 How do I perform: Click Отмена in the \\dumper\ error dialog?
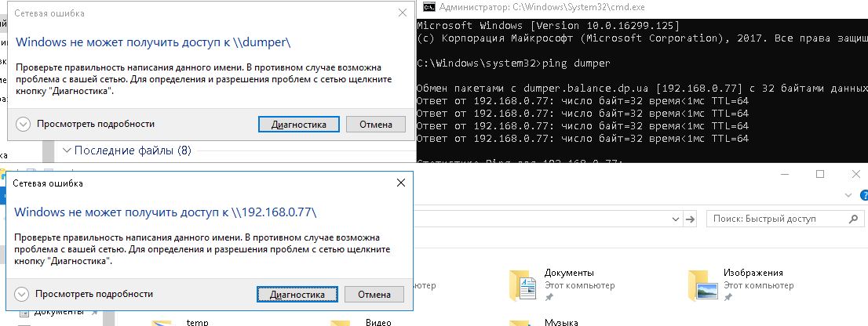click(376, 125)
